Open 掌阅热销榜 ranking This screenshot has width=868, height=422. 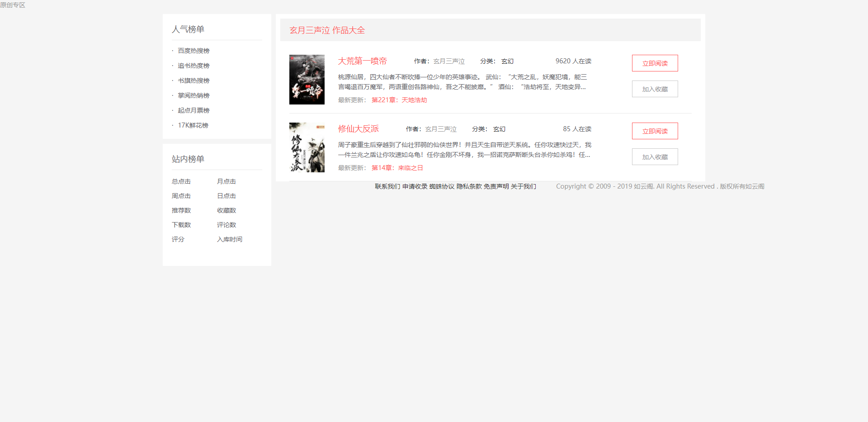[193, 95]
